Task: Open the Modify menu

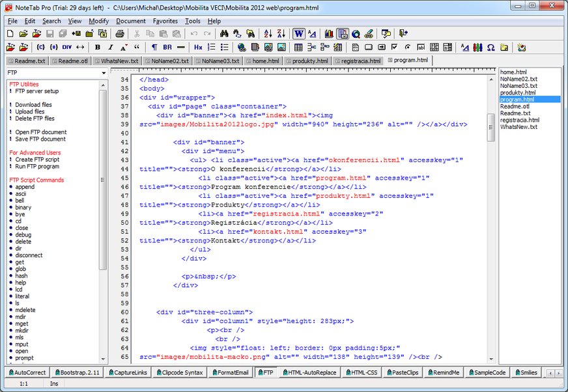Action: click(x=99, y=21)
